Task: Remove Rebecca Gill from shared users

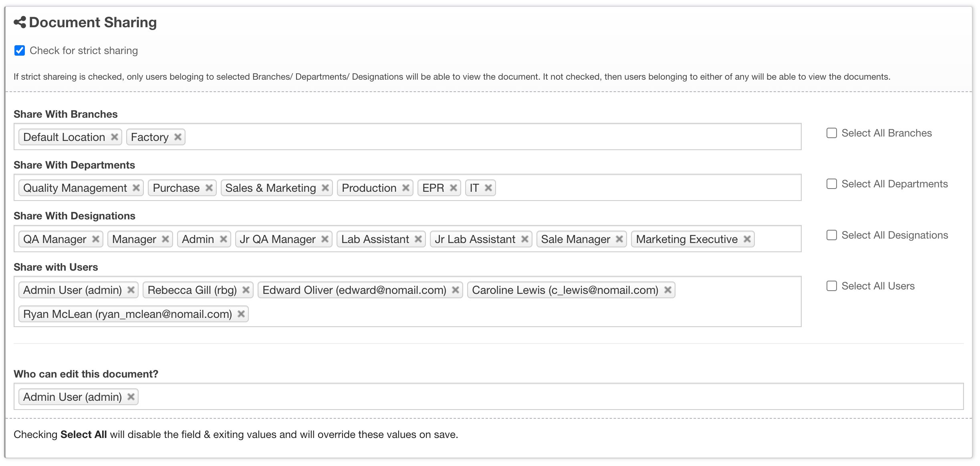Action: (x=246, y=290)
